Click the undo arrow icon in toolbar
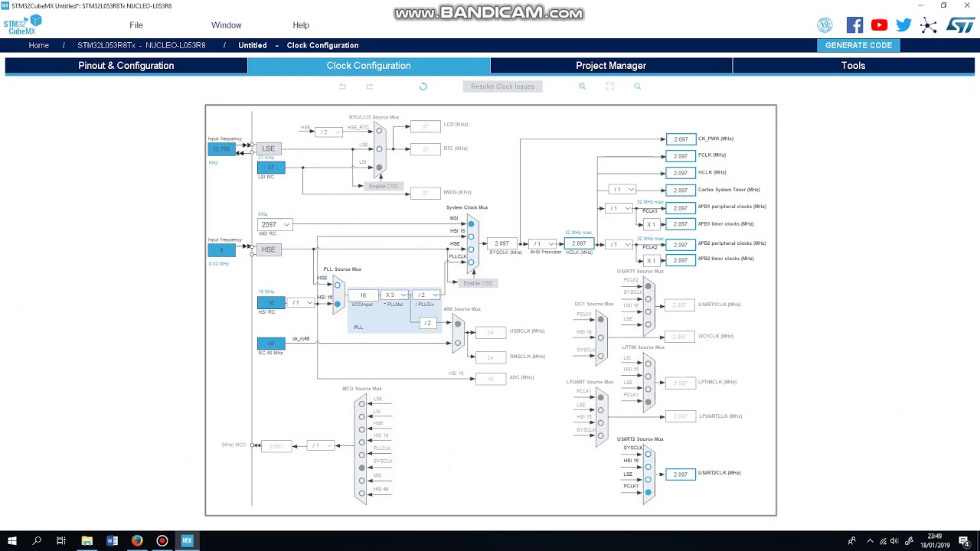The width and height of the screenshot is (980, 551). pyautogui.click(x=342, y=86)
